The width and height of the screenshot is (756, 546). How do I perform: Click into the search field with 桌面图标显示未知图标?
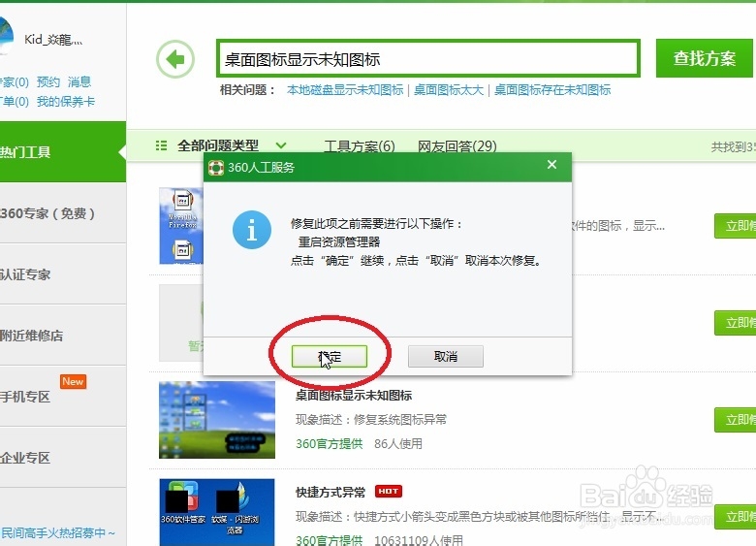(x=428, y=58)
